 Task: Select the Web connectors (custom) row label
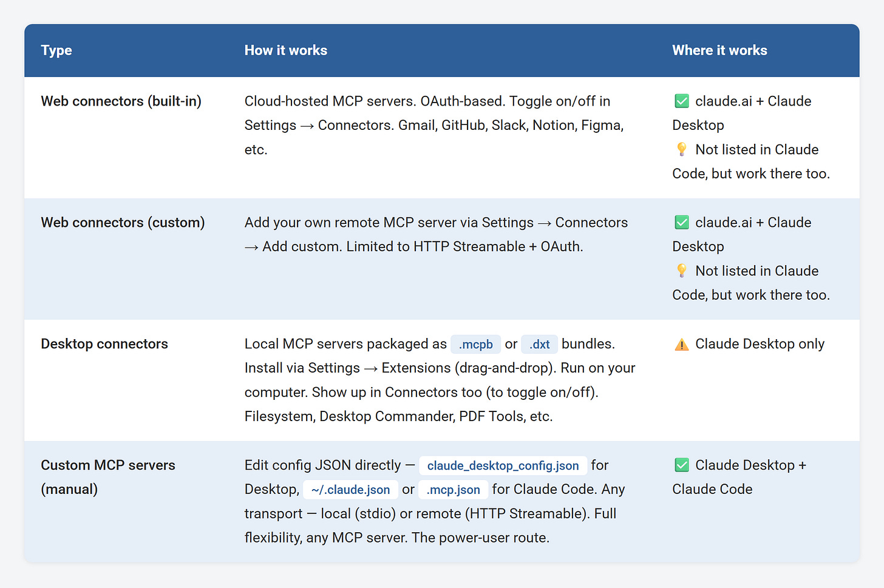pos(123,223)
